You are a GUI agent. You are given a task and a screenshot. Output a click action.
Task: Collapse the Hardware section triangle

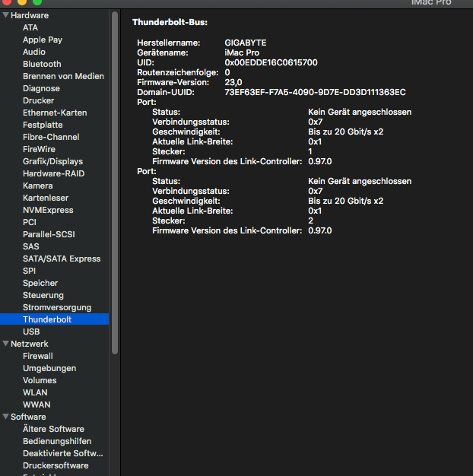[x=6, y=15]
